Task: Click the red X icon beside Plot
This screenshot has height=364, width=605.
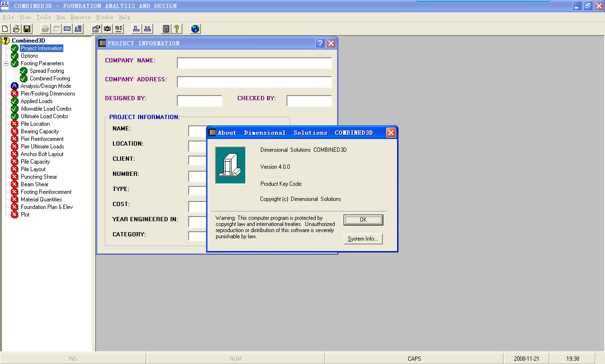Action: coord(15,215)
